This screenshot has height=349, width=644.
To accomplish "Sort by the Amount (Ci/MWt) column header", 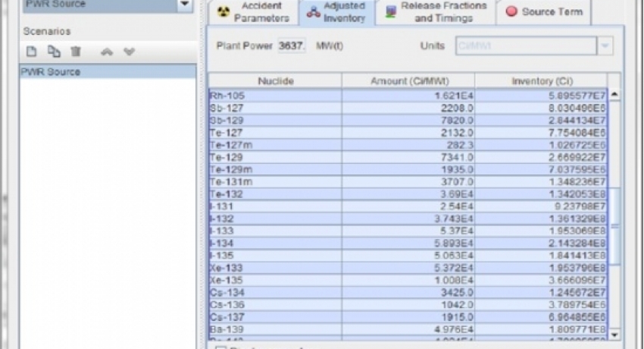I will click(x=408, y=81).
